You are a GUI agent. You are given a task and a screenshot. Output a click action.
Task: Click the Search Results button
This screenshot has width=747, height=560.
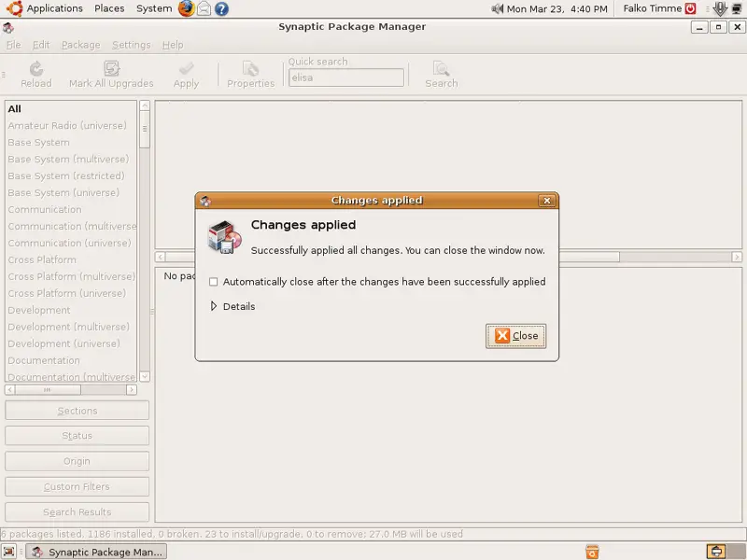pyautogui.click(x=78, y=511)
